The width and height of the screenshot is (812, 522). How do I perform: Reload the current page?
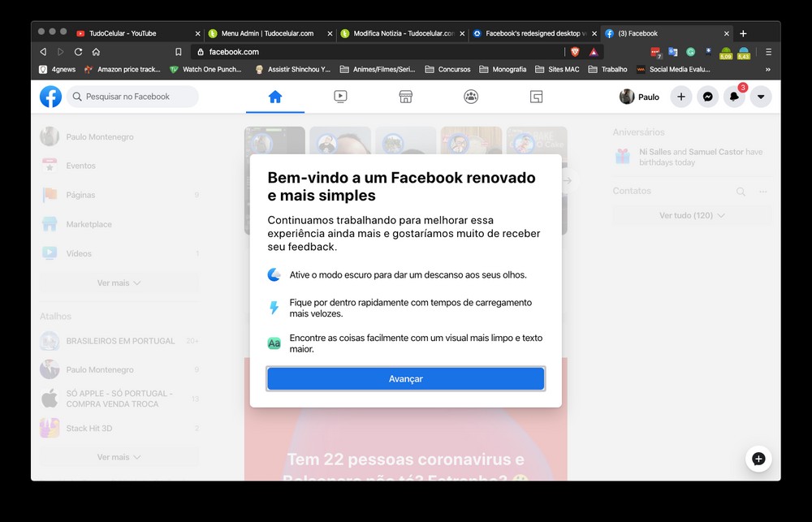click(x=78, y=52)
